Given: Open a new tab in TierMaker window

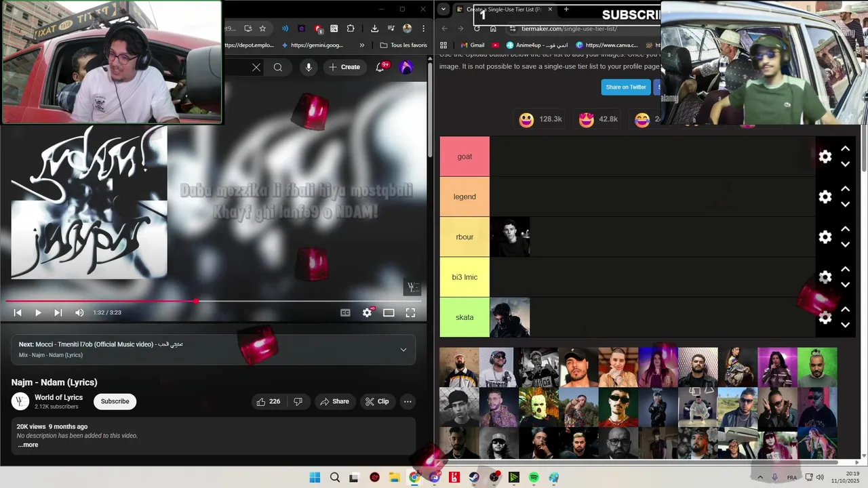Looking at the screenshot, I should coord(566,9).
